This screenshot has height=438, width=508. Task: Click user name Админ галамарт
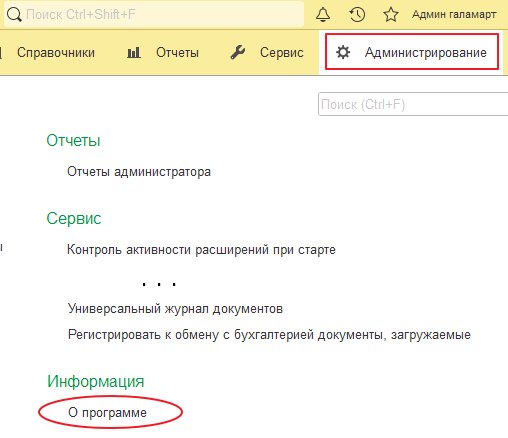(x=454, y=15)
